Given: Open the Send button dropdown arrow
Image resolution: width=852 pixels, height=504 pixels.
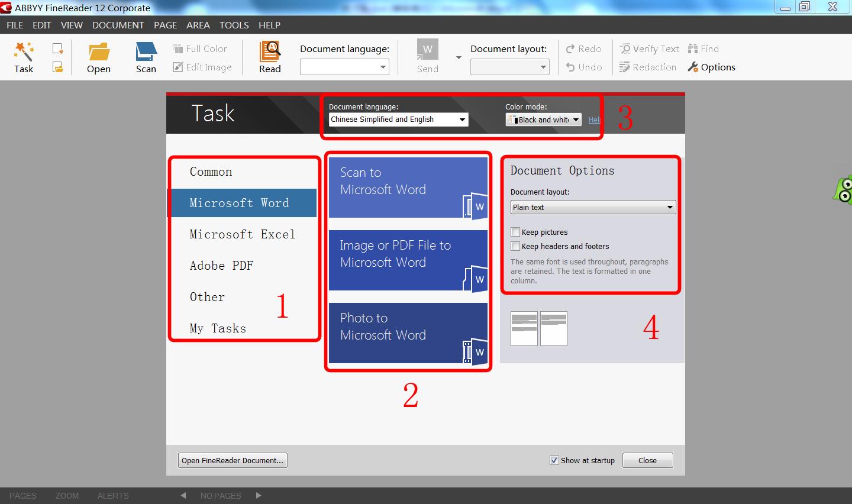Looking at the screenshot, I should tap(459, 57).
